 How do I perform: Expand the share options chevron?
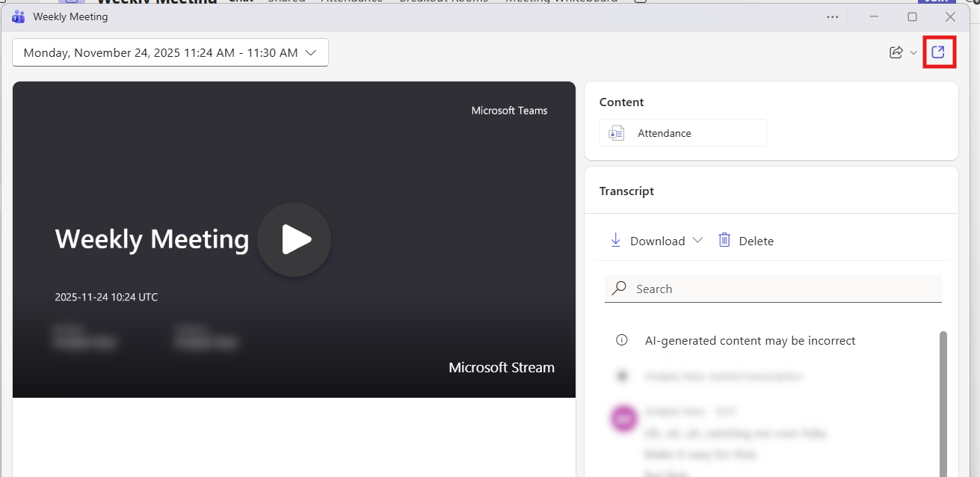(x=913, y=53)
